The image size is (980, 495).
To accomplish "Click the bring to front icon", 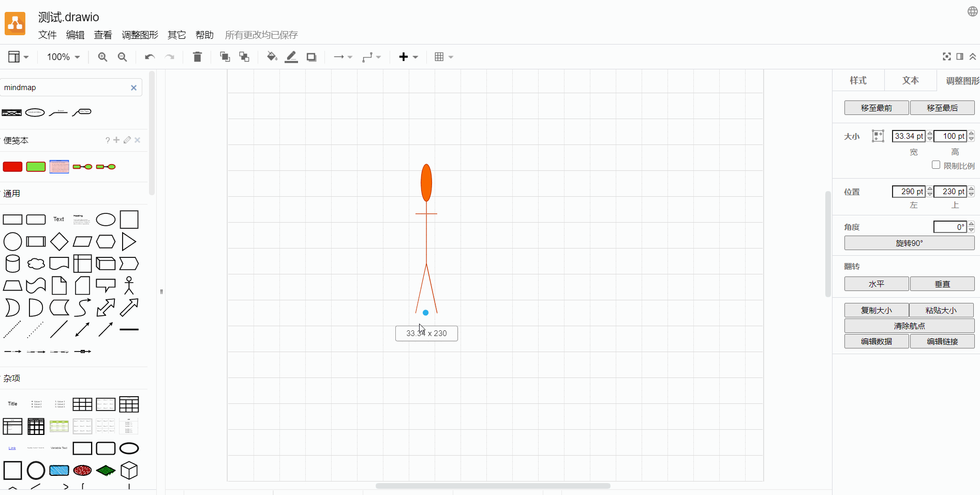I will coord(225,57).
